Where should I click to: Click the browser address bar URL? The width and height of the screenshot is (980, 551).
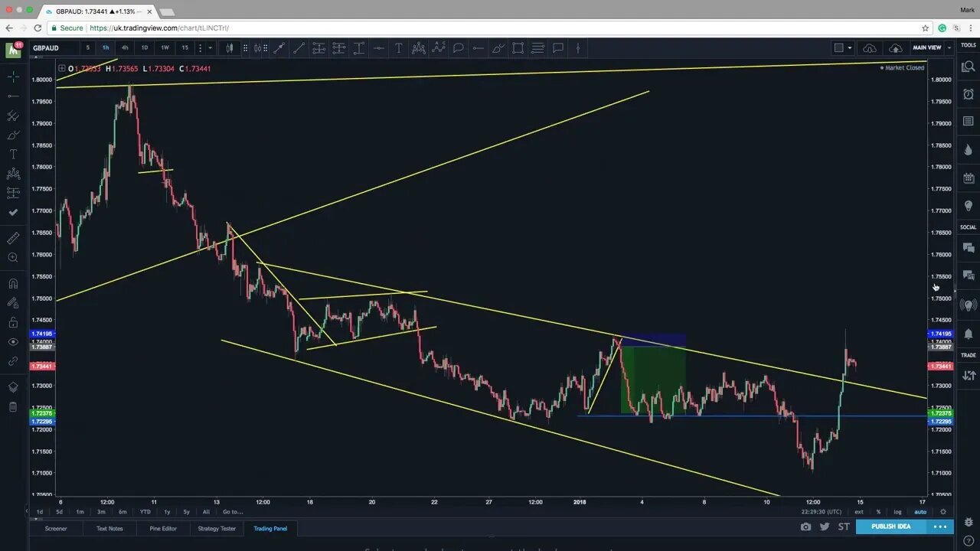[x=159, y=28]
